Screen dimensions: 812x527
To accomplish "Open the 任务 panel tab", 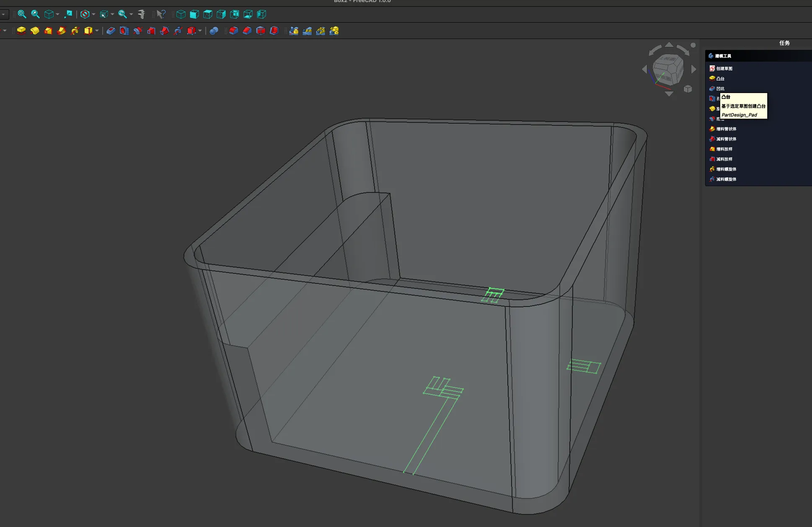I will tap(784, 43).
